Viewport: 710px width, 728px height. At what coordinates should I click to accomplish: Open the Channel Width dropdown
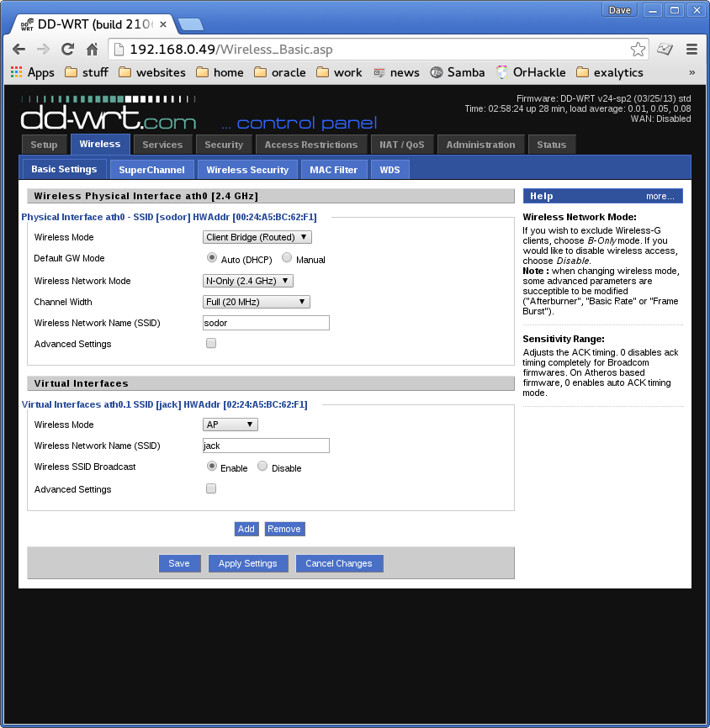tap(256, 302)
